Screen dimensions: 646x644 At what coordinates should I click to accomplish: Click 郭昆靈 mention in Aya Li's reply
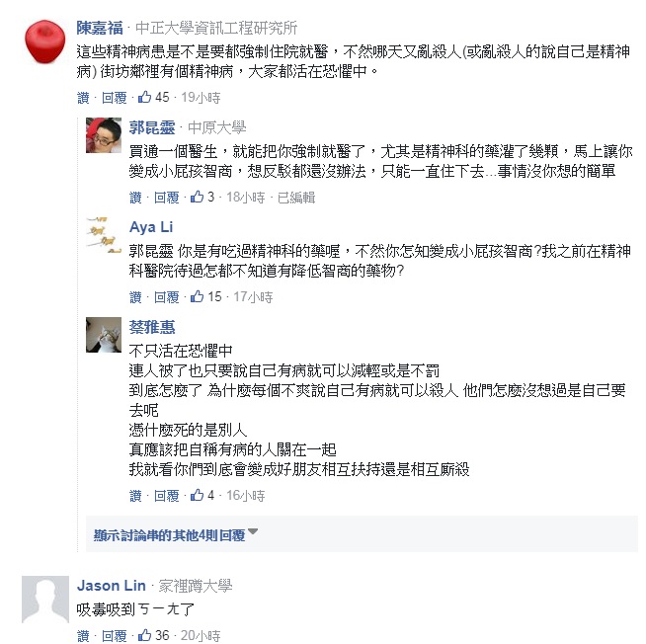point(151,252)
